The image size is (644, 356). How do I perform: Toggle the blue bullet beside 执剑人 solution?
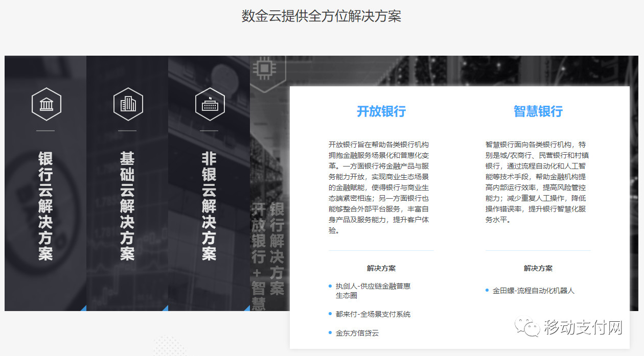[329, 286]
